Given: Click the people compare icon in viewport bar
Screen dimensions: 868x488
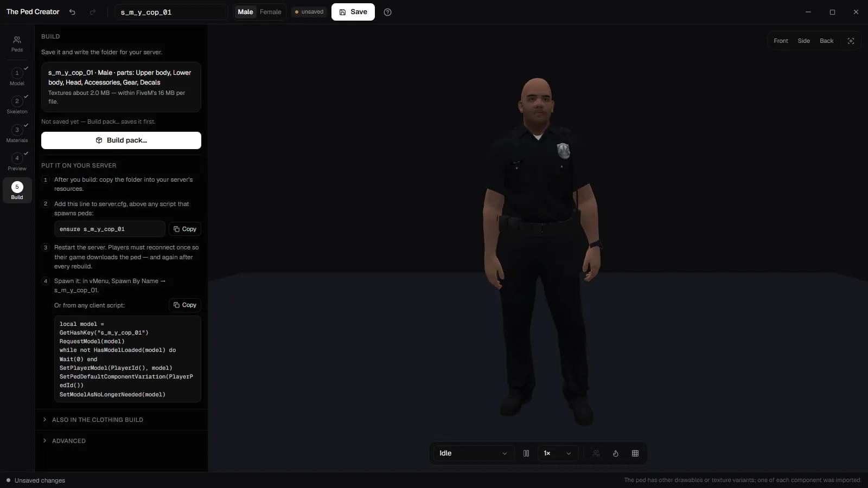Looking at the screenshot, I should pos(596,453).
